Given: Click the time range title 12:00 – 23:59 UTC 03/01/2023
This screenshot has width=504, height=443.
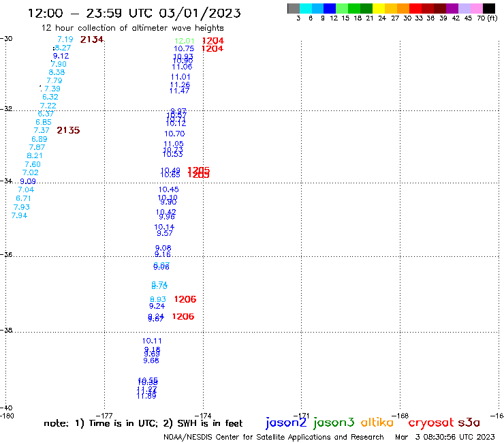Looking at the screenshot, I should coord(134,13).
